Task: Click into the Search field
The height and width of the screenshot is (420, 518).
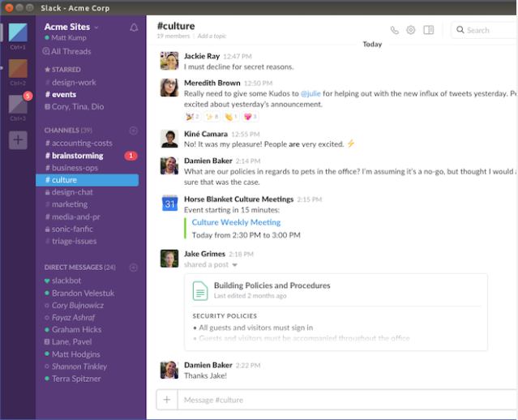Action: coord(484,30)
